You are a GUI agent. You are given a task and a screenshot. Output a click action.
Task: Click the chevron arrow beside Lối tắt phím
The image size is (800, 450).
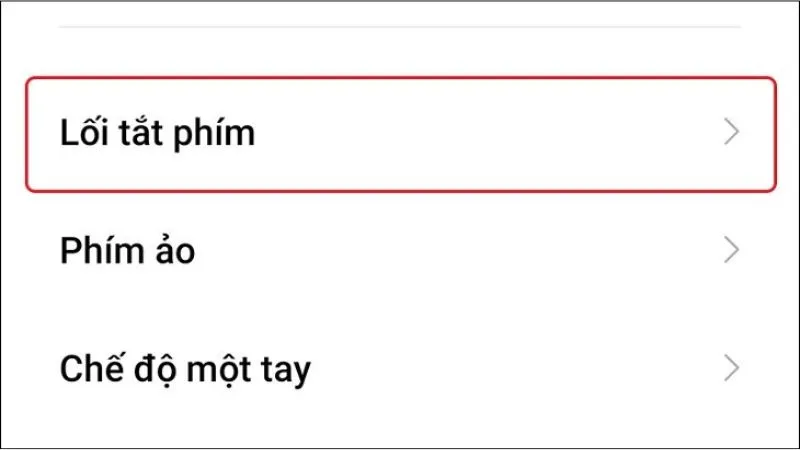click(732, 132)
